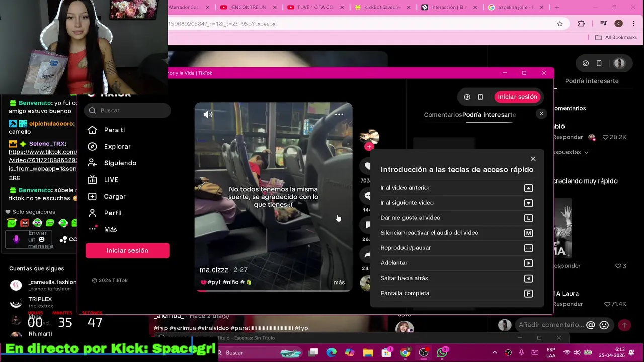Screen dimensions: 644x362
Task: Open profile avatar in background TikTok window
Action: pyautogui.click(x=619, y=63)
